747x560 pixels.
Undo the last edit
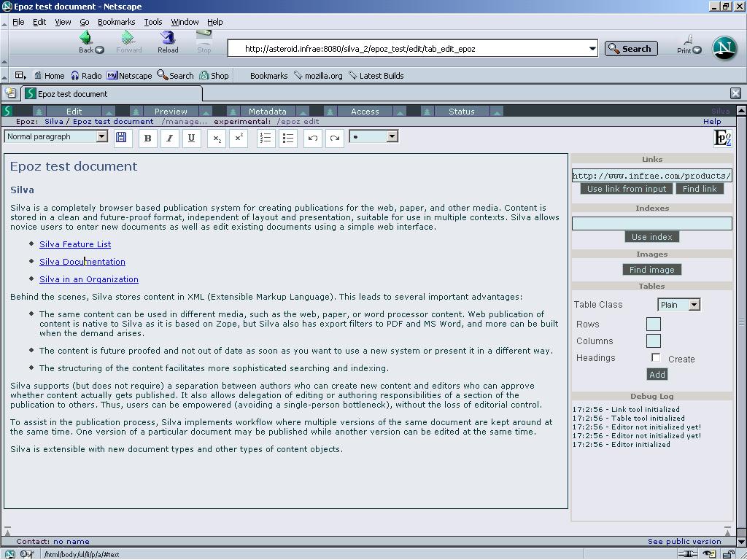coord(312,138)
